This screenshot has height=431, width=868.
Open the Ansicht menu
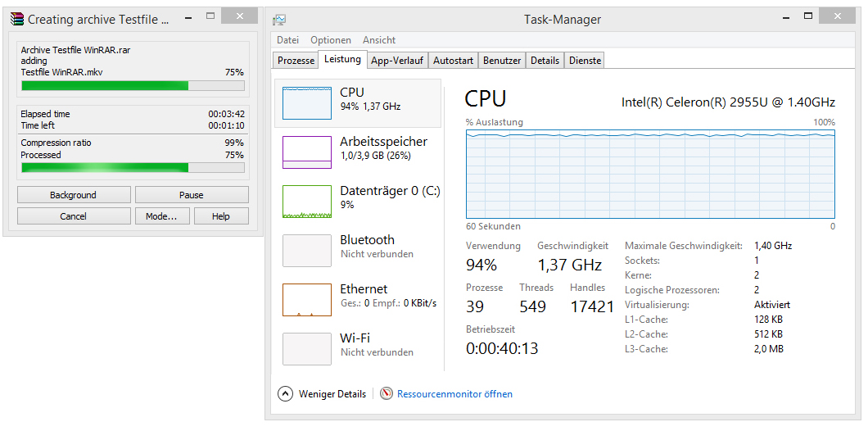(379, 40)
